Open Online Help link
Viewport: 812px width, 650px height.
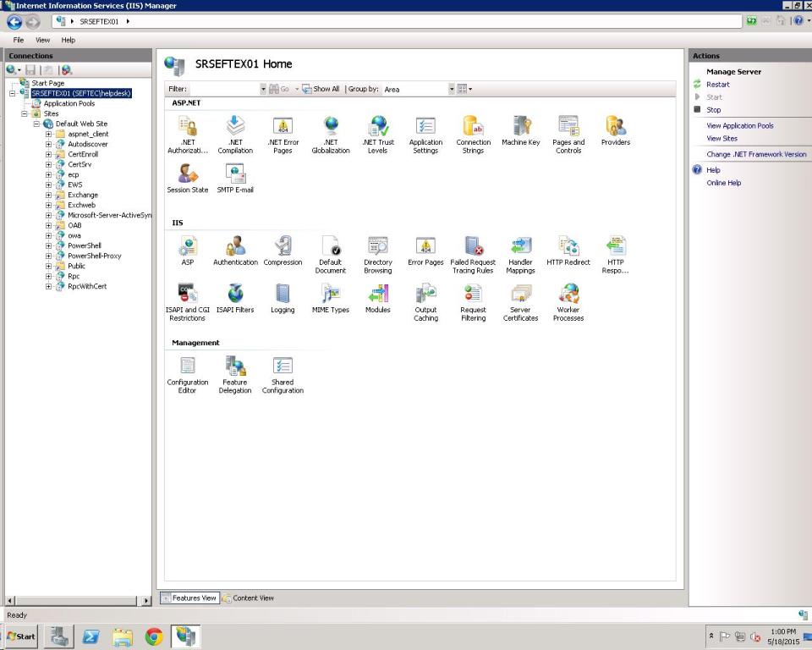723,183
